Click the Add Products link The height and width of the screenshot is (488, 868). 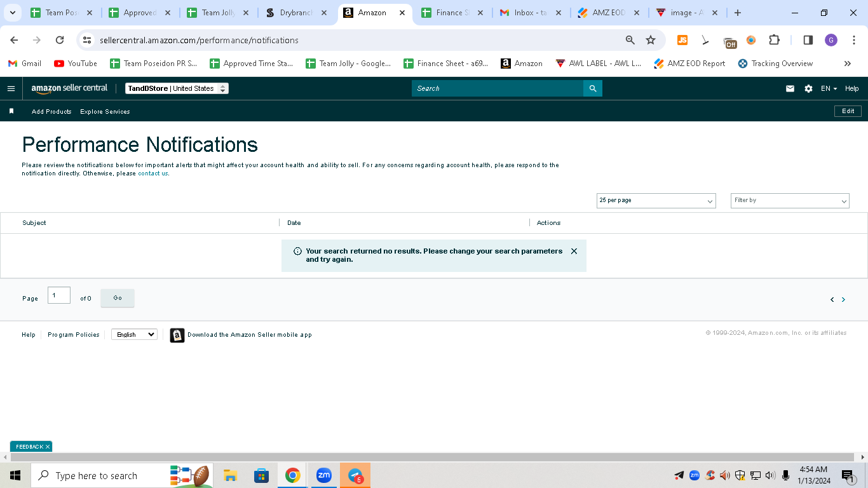(x=51, y=112)
